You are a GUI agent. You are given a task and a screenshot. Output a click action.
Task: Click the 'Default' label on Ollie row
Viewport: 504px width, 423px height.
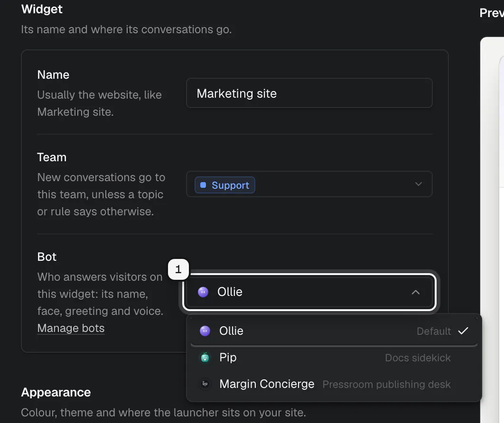(x=434, y=331)
